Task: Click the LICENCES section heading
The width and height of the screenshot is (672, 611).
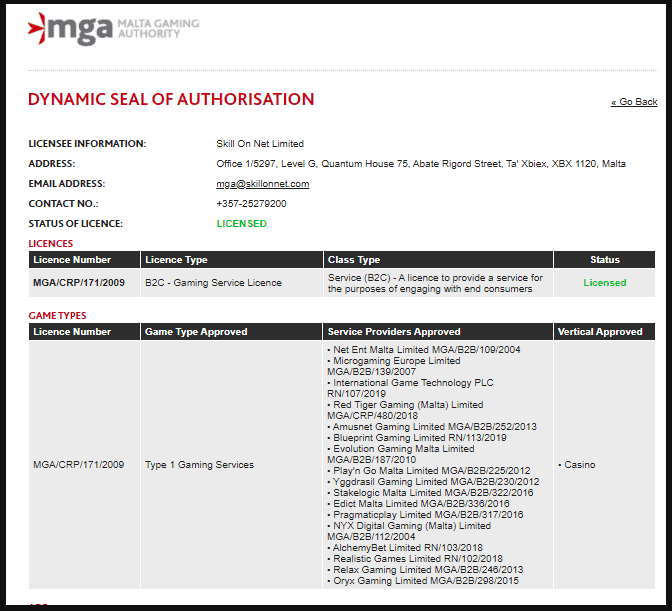Action: point(51,243)
